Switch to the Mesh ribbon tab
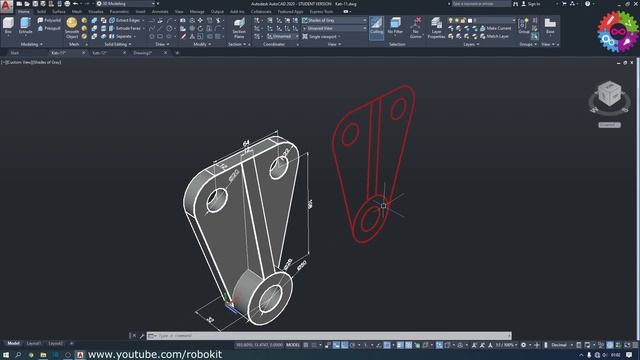 (x=77, y=12)
